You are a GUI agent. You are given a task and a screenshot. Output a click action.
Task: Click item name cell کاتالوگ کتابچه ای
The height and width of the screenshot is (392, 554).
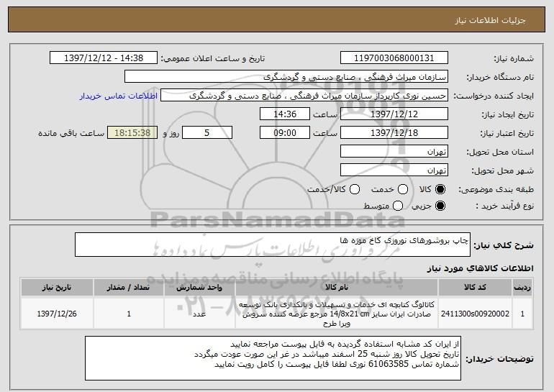coord(337,314)
